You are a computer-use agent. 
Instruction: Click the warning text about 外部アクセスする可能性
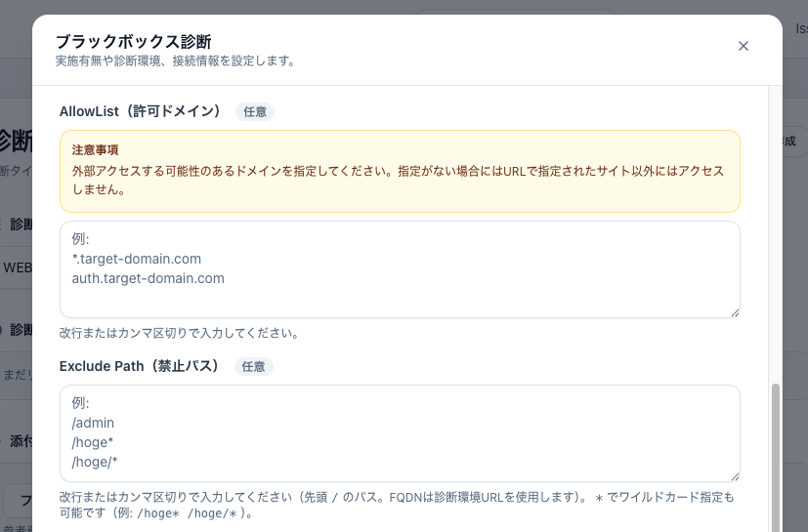pyautogui.click(x=398, y=180)
